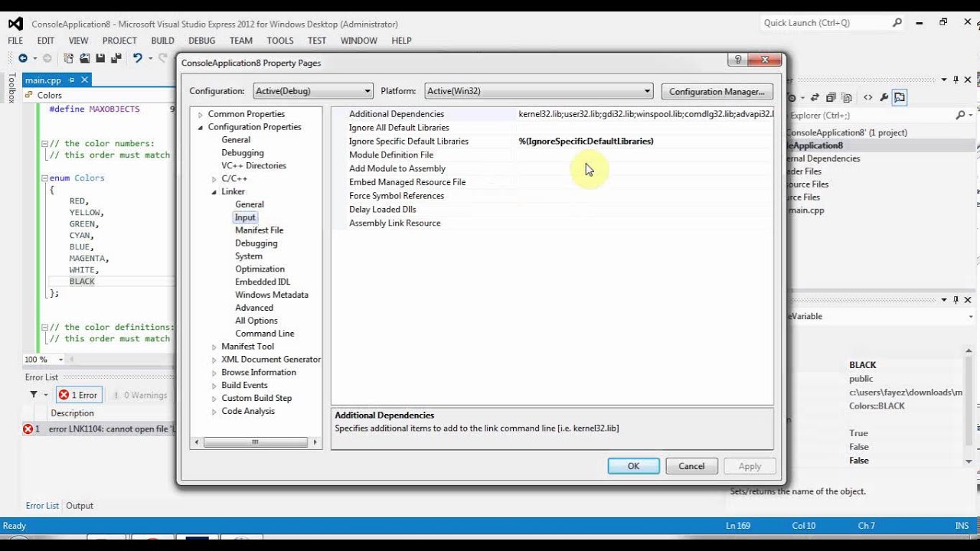This screenshot has width=980, height=551.
Task: Click the Save toolbar icon
Action: (x=100, y=58)
